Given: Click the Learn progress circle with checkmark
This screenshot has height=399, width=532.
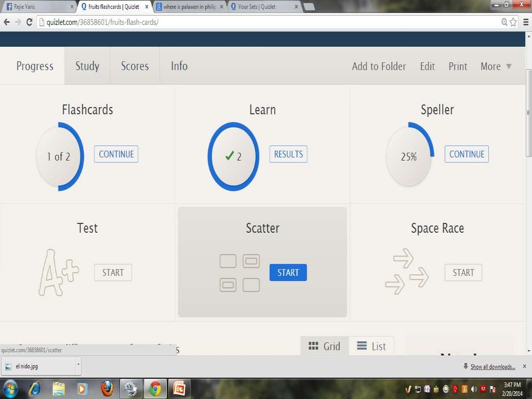Looking at the screenshot, I should point(233,156).
